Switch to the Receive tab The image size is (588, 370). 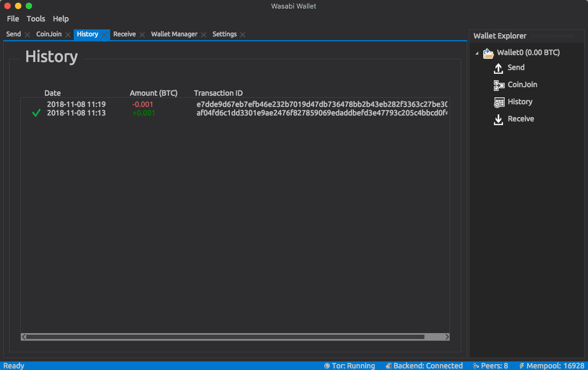point(125,34)
